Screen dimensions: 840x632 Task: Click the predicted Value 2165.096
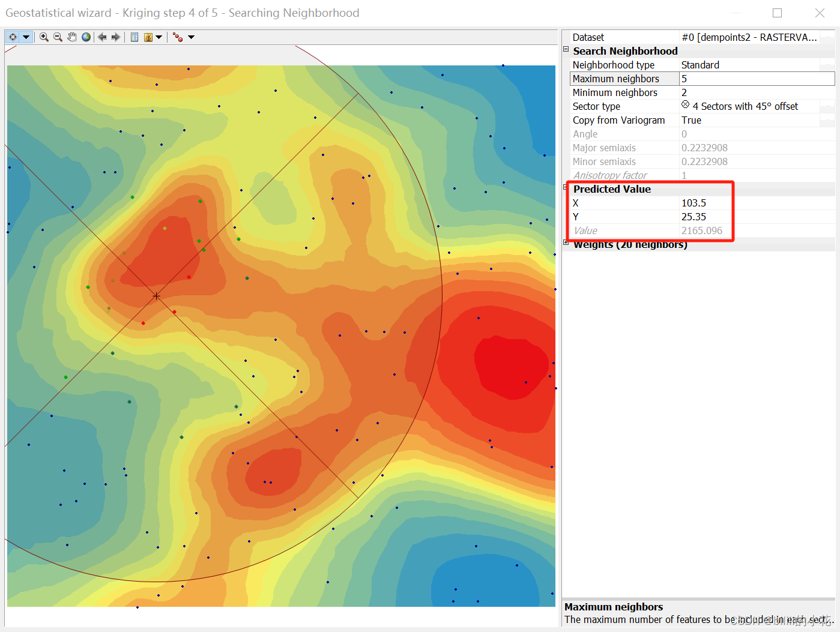tap(701, 230)
